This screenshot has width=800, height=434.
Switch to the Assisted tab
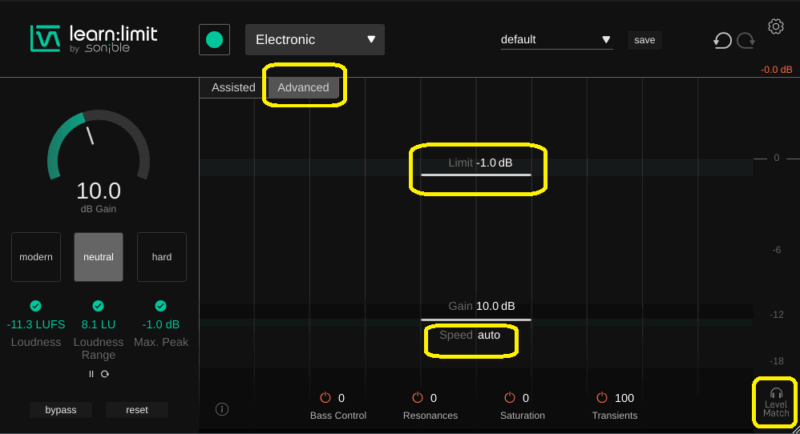click(233, 87)
